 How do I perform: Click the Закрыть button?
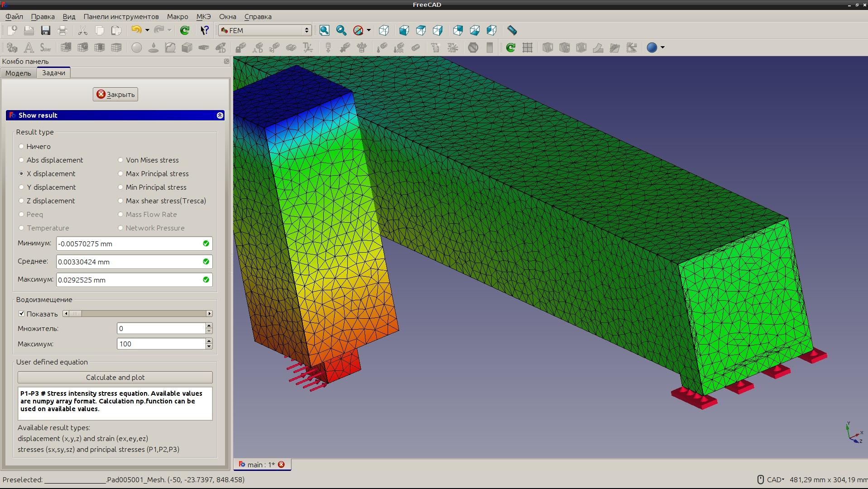click(x=115, y=94)
